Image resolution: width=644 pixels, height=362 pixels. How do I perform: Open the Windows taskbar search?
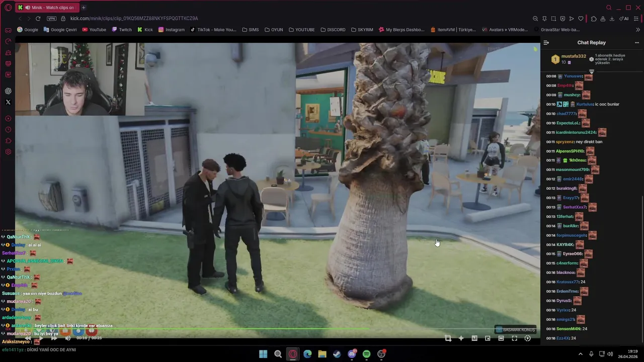point(278,354)
